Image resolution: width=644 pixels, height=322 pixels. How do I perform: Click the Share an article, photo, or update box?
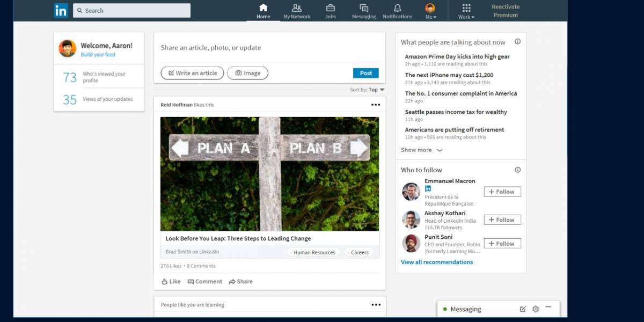269,48
